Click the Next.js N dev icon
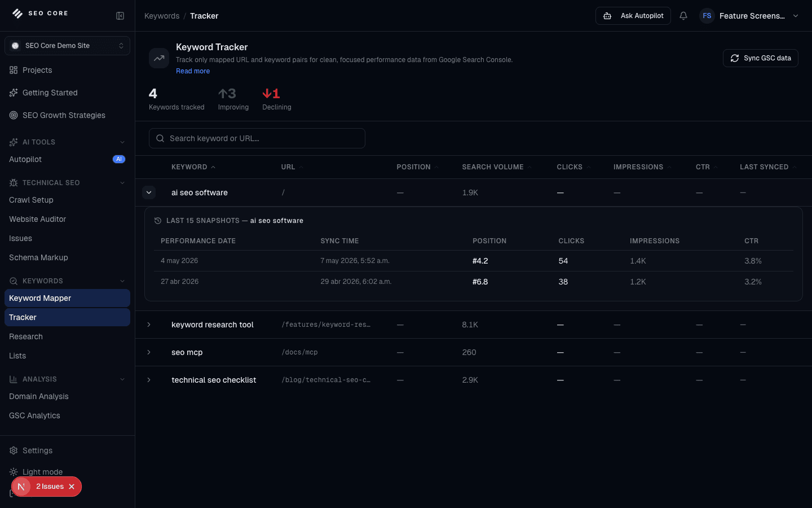 21,487
